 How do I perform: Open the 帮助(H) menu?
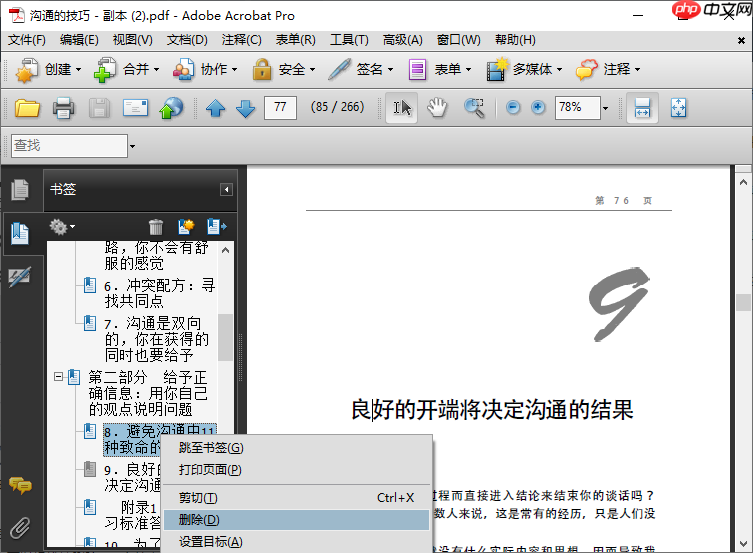point(515,40)
